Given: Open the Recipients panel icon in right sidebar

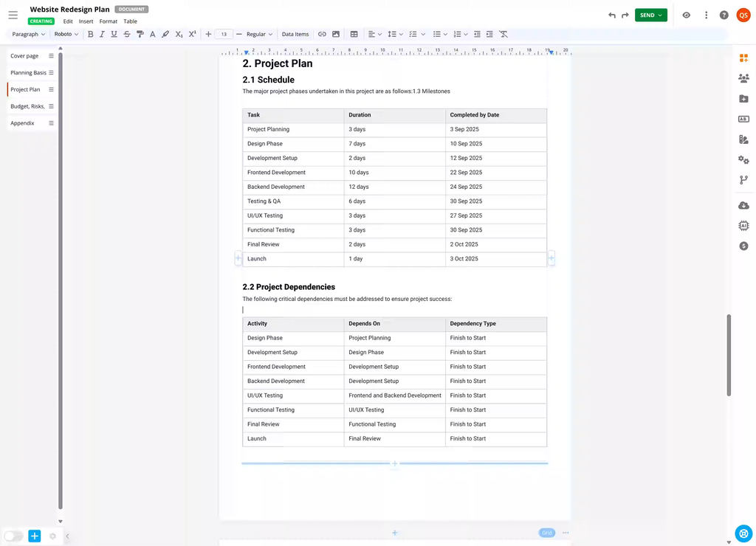Looking at the screenshot, I should 743,78.
